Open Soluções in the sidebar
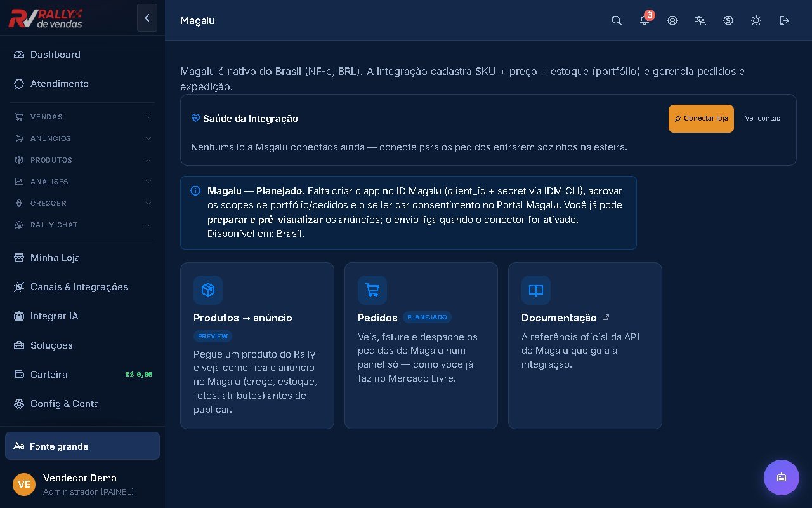This screenshot has height=508, width=812. coord(82,345)
